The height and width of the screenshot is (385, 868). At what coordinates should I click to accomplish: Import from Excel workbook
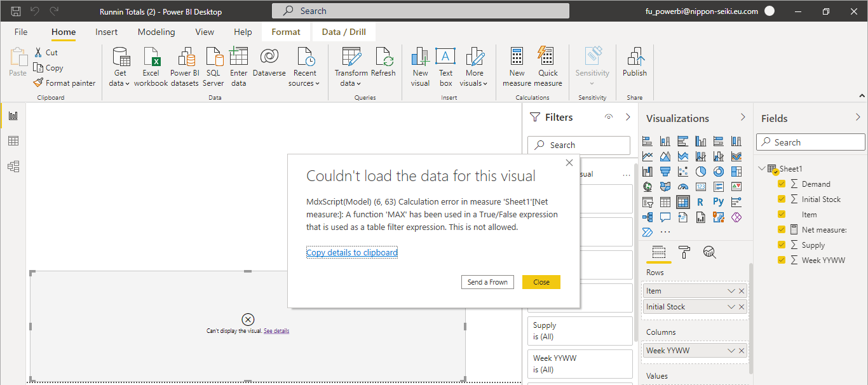click(151, 67)
